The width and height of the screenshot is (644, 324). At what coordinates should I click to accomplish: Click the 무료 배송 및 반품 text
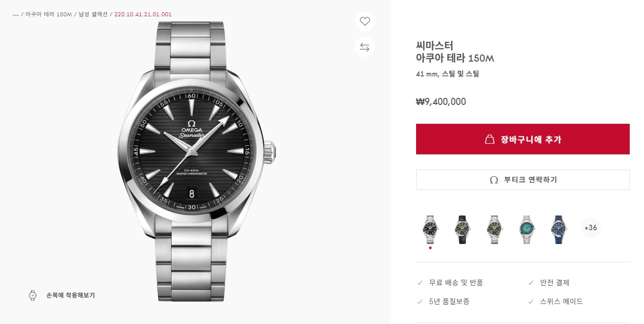point(456,283)
